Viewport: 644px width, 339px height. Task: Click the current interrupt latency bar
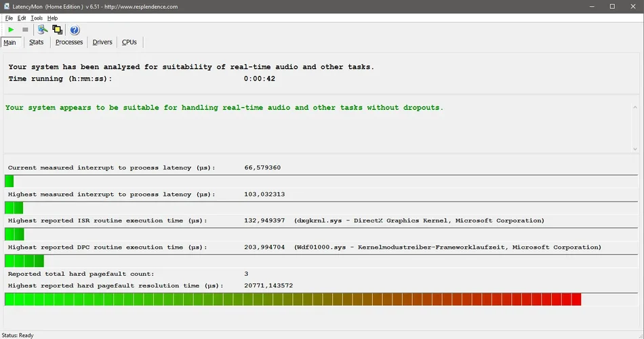(321, 181)
